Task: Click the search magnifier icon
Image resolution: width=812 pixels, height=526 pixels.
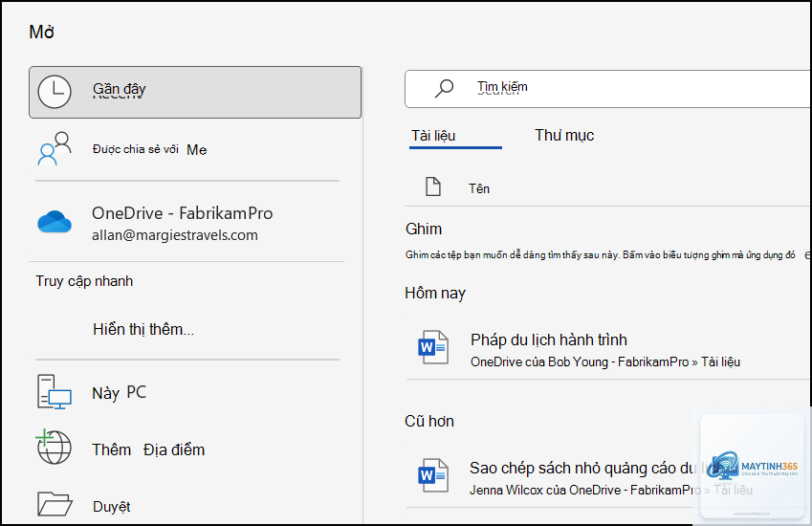Action: [x=444, y=89]
